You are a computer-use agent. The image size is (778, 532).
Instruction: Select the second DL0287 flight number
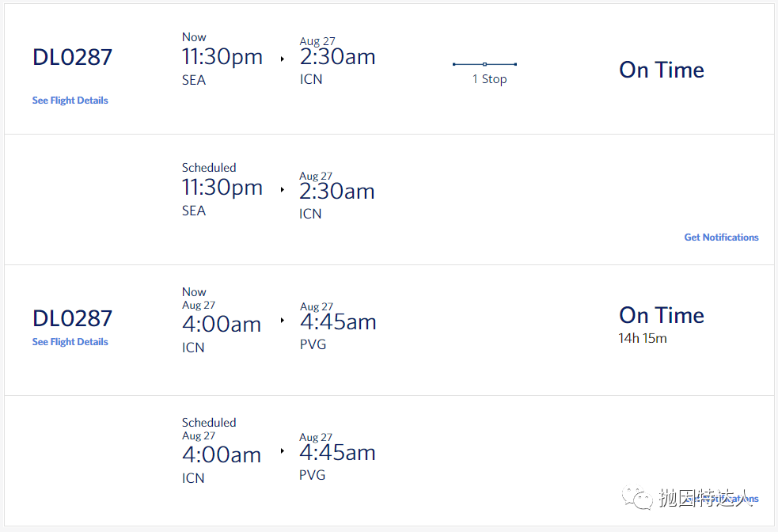pyautogui.click(x=72, y=318)
